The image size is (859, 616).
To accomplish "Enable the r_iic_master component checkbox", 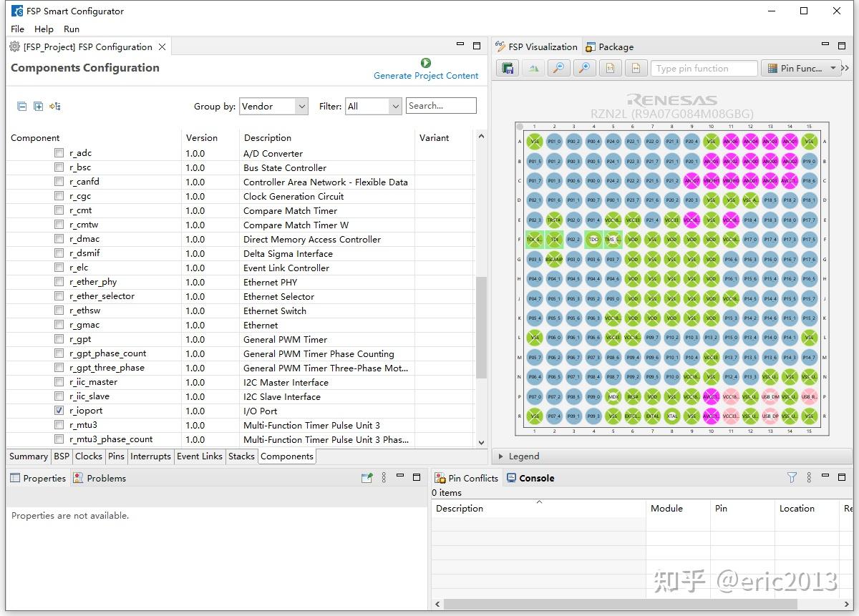I will point(59,382).
